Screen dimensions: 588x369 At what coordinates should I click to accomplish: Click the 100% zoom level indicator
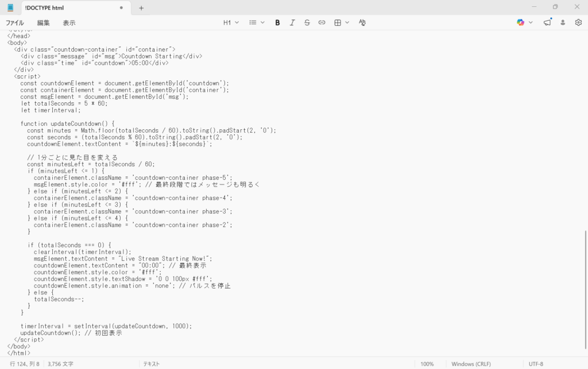[427, 364]
